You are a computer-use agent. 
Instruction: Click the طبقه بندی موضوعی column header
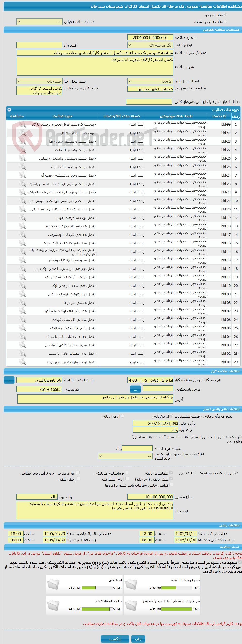point(176,116)
